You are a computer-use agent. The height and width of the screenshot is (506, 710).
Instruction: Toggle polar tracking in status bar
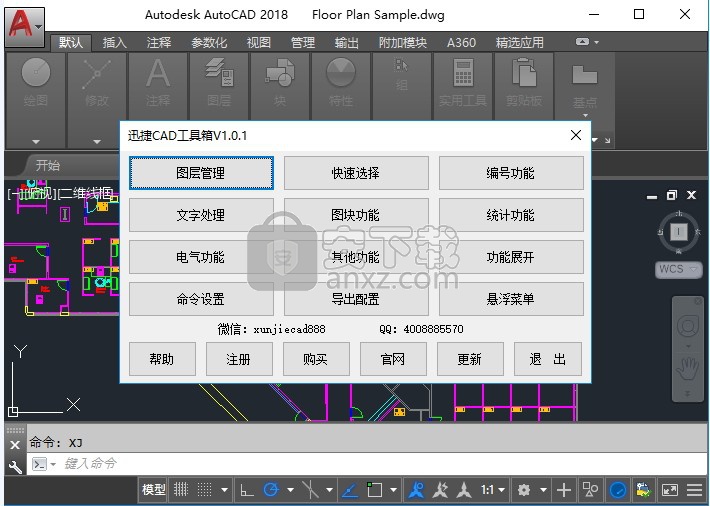click(271, 490)
